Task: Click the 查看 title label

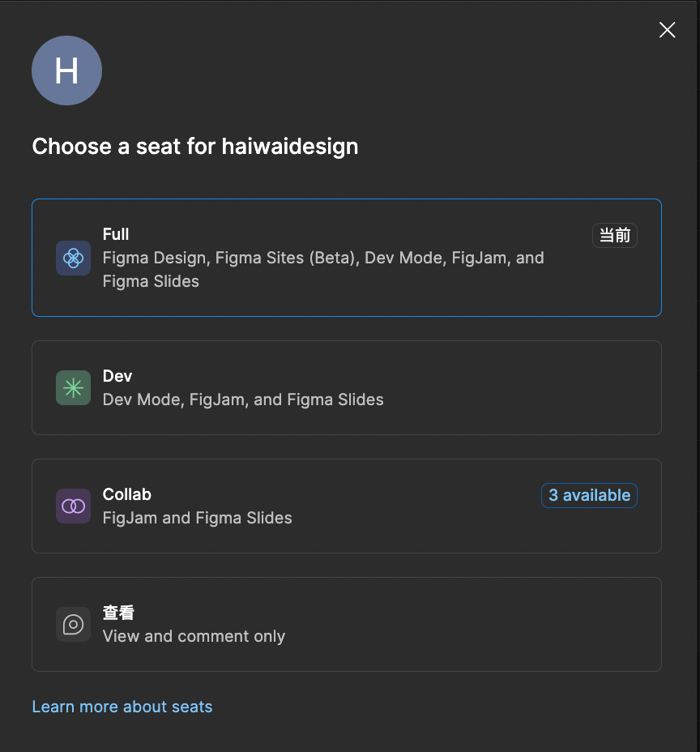Action: pos(118,613)
